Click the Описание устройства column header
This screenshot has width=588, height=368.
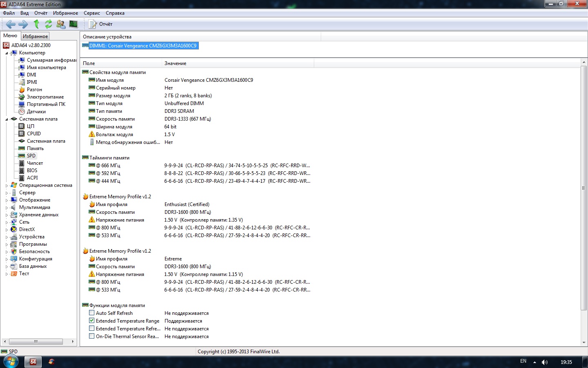200,37
